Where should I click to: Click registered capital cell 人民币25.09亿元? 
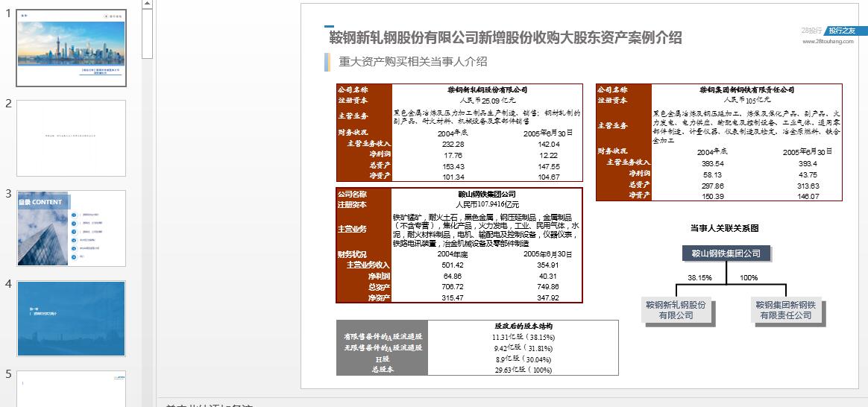click(x=487, y=101)
